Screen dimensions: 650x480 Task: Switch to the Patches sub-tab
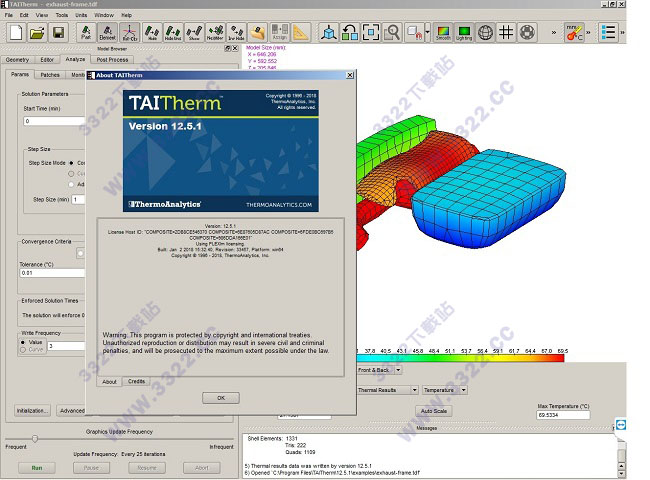50,75
